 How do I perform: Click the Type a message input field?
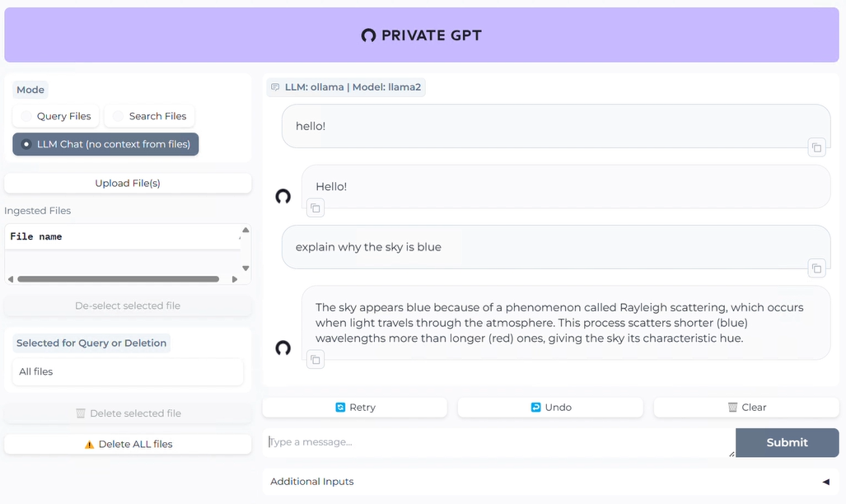[x=494, y=442]
